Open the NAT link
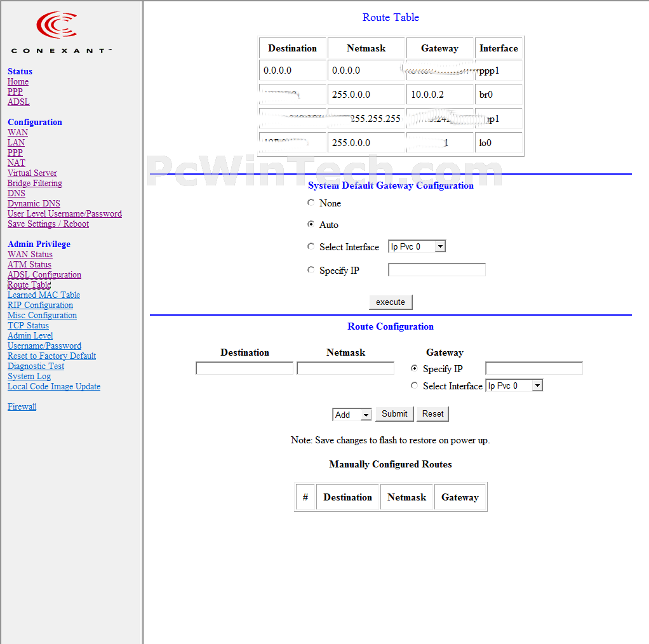This screenshot has width=649, height=644. pos(16,163)
